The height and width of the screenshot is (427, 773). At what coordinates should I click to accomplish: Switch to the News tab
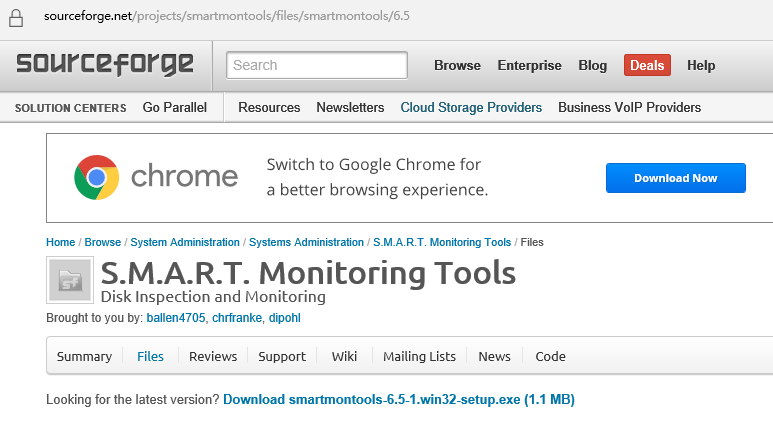click(494, 356)
